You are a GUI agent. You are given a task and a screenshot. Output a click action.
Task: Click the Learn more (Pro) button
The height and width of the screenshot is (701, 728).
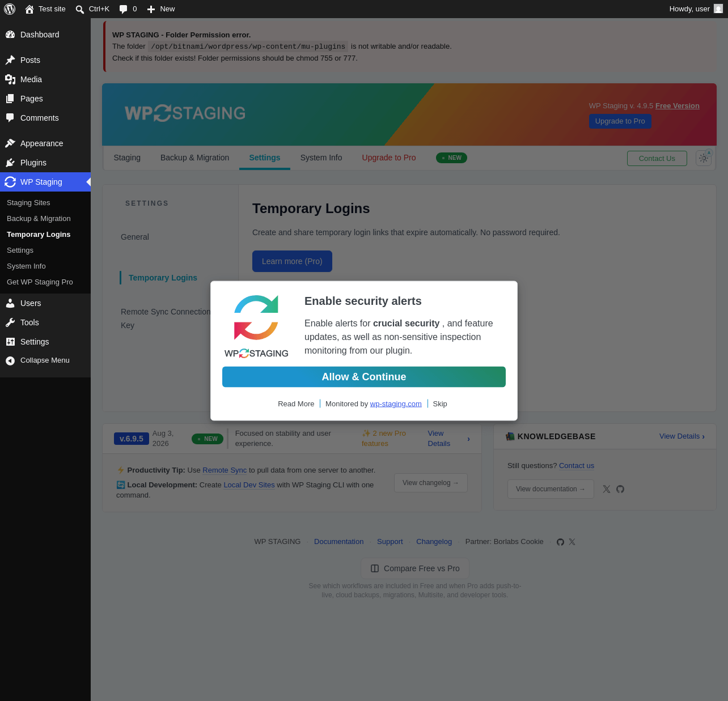point(292,261)
